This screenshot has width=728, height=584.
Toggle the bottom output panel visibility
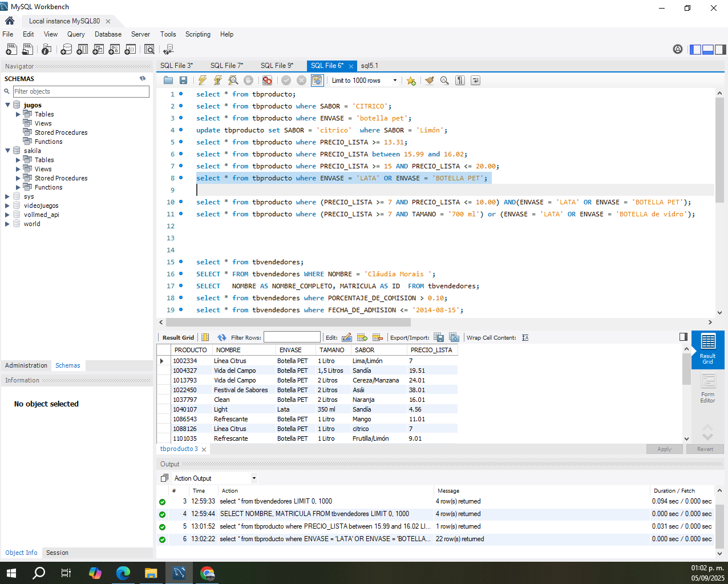tap(708, 50)
